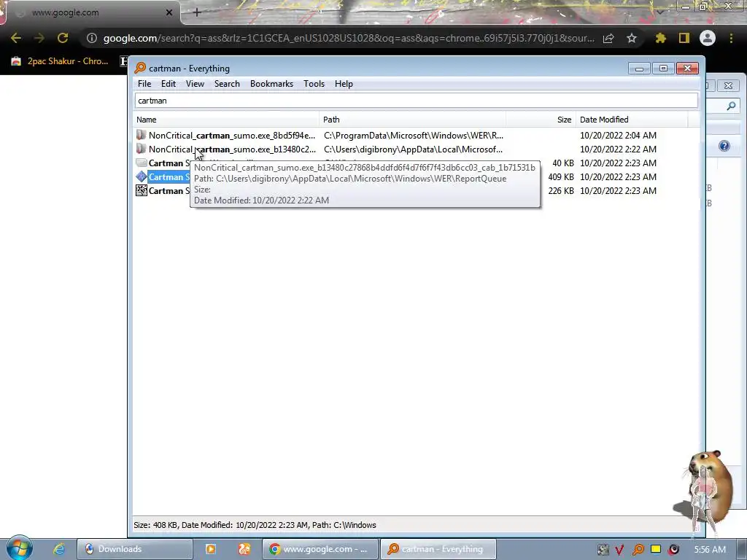
Task: Launch Internet Explorer from the taskbar
Action: point(59,549)
